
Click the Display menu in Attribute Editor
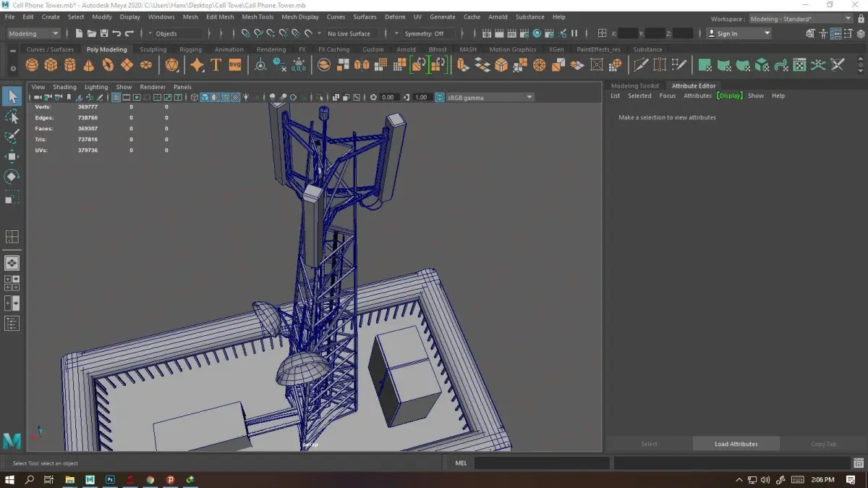pyautogui.click(x=730, y=96)
